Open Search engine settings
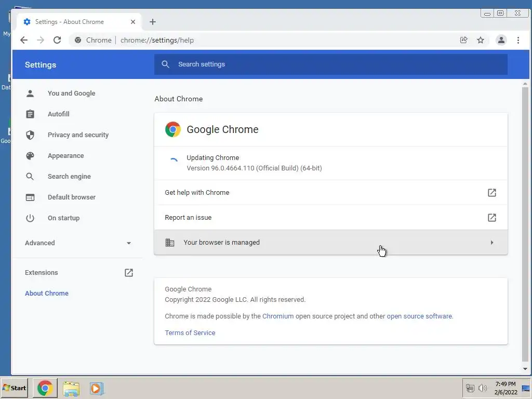Screen dimensions: 532x399 click(x=69, y=177)
